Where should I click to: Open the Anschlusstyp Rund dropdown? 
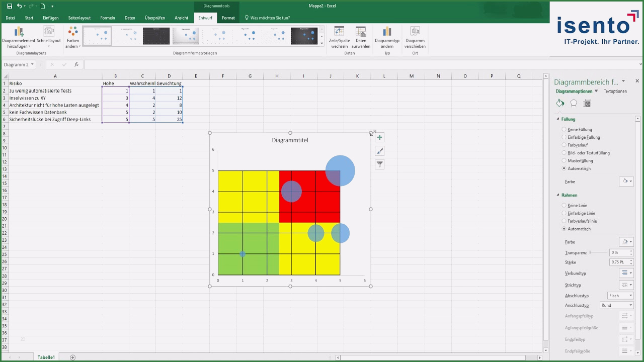click(x=617, y=305)
